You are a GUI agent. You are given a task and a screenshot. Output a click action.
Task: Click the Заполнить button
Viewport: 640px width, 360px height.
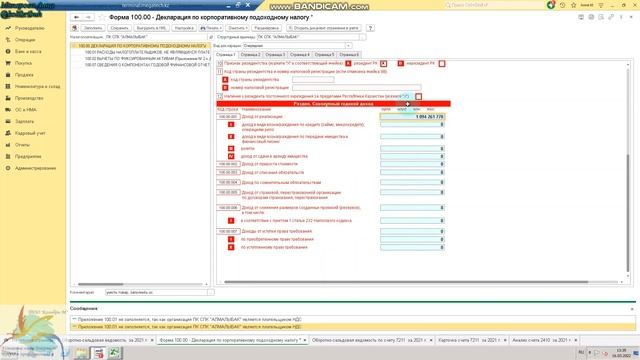pyautogui.click(x=93, y=28)
